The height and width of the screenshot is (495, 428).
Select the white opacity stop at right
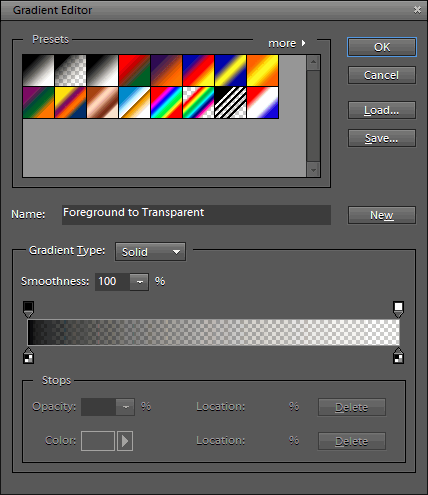click(x=398, y=309)
